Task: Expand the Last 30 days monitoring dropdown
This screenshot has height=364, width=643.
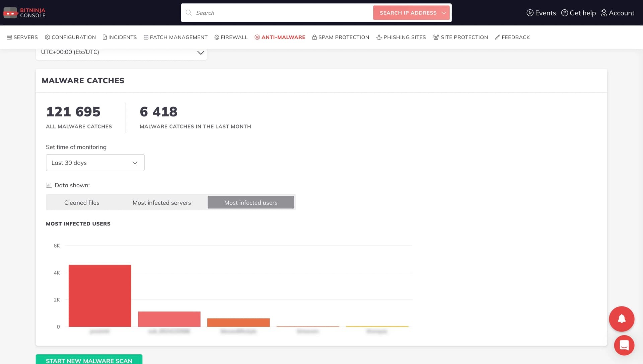Action: tap(95, 163)
